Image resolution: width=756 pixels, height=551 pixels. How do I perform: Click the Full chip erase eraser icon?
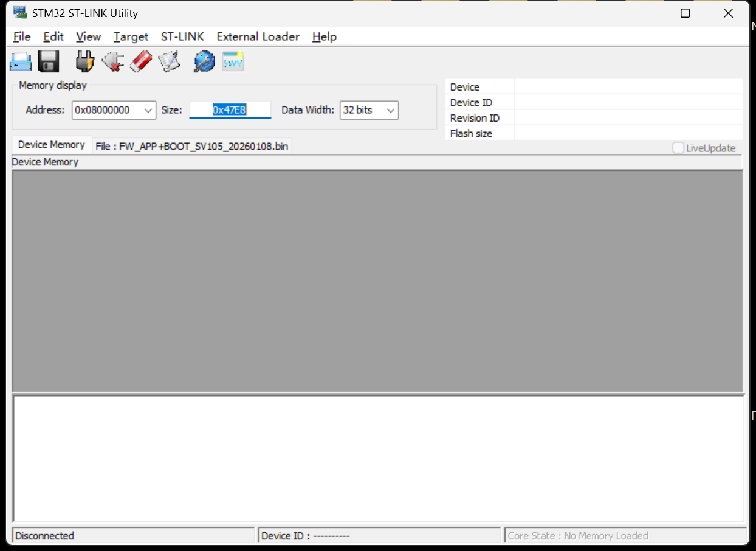pos(141,61)
